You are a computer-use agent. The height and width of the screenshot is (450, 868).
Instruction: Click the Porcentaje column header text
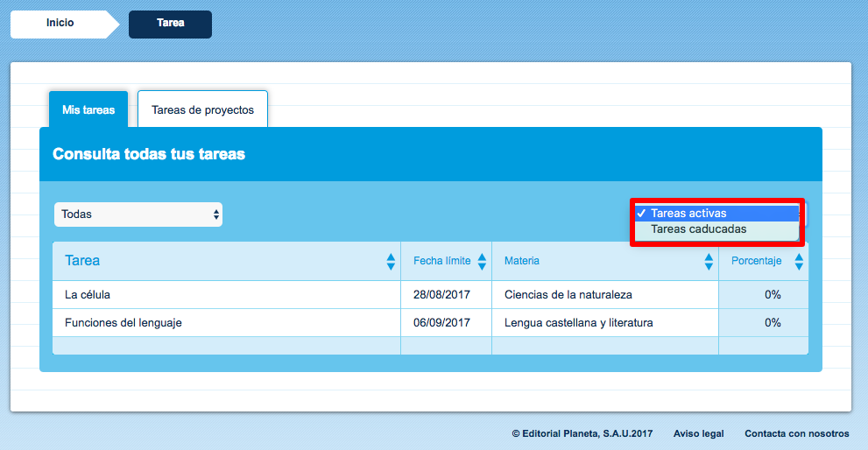click(756, 261)
